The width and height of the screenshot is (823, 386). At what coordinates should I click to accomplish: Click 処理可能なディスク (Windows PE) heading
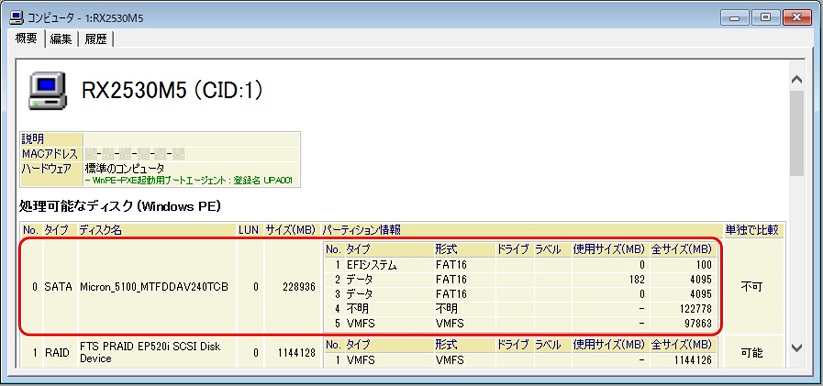pos(120,207)
